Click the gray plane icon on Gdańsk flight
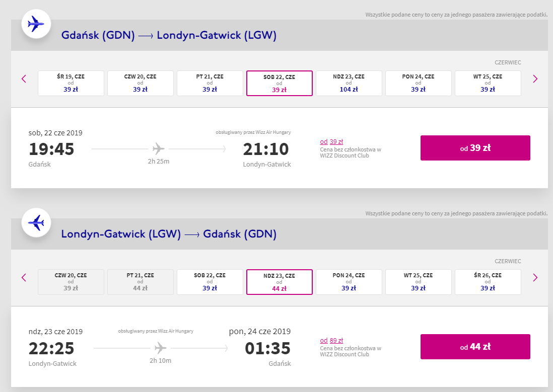 [159, 149]
